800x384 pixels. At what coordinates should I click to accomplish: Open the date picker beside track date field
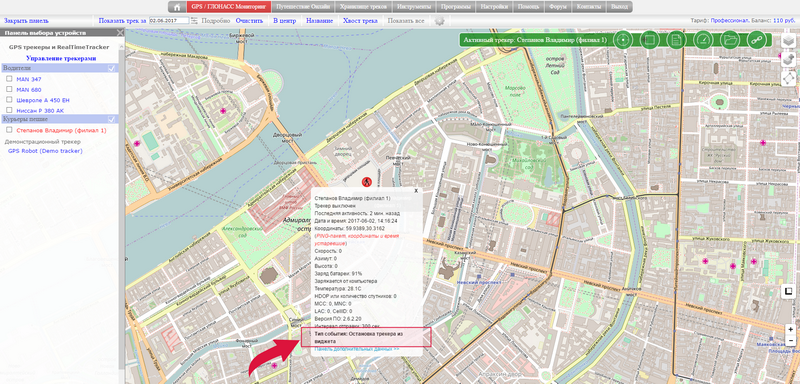(194, 21)
